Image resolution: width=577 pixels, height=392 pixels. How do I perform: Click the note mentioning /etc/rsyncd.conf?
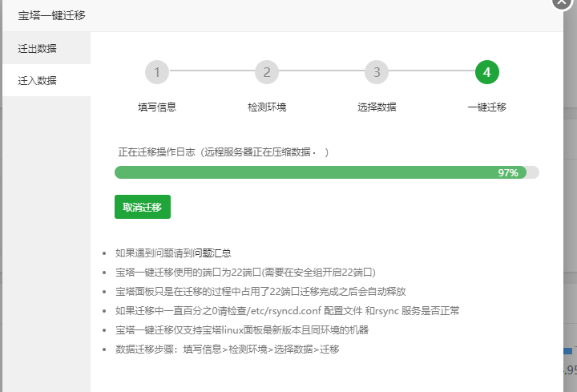pos(288,311)
